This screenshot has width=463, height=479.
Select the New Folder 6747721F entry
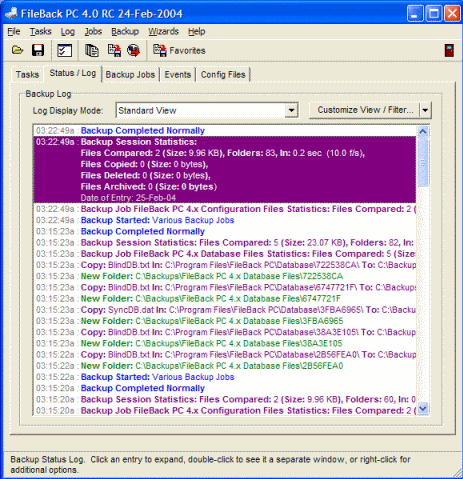coord(225,299)
